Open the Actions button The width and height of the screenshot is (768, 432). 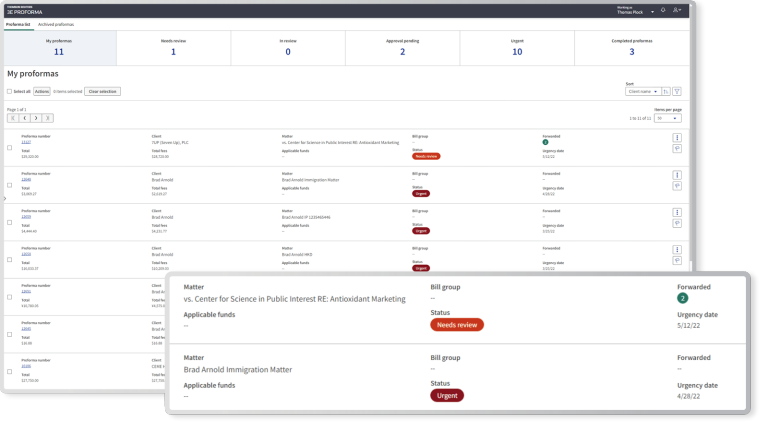(42, 91)
